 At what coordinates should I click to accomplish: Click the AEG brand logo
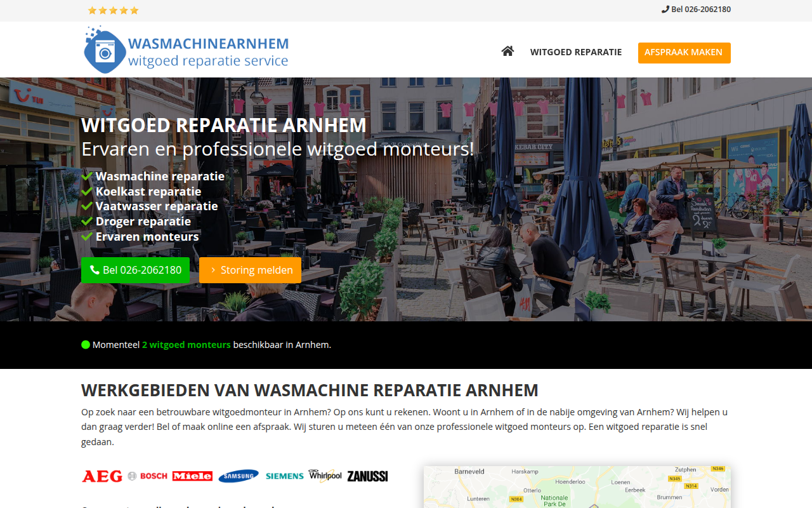(102, 476)
